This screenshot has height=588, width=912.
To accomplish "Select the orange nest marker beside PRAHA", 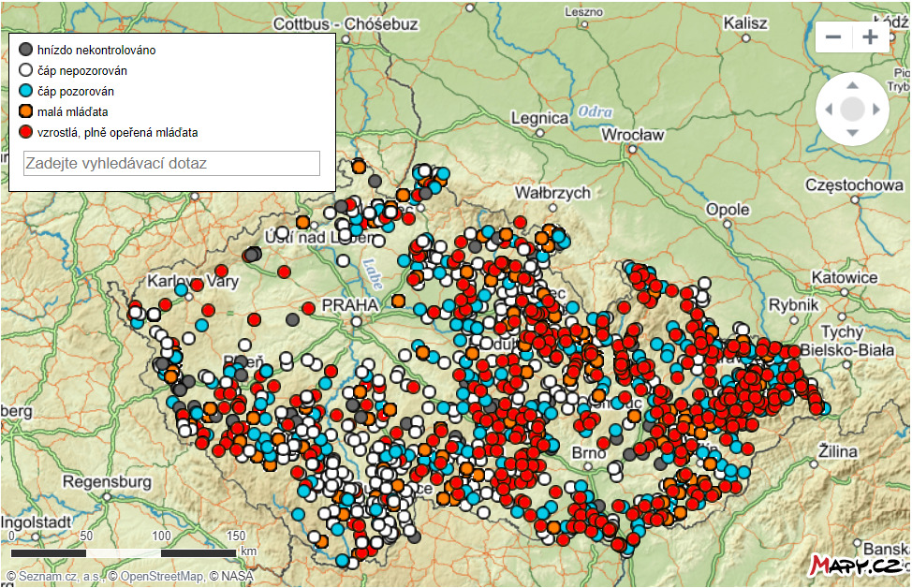I will 399,301.
